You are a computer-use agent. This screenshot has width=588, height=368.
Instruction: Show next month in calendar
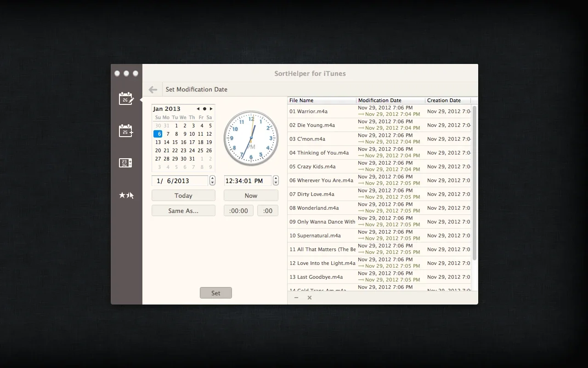click(211, 109)
